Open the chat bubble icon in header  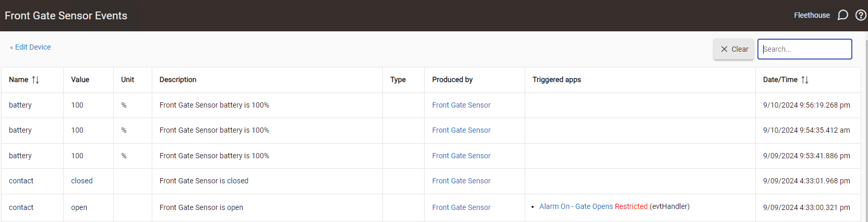click(x=842, y=15)
